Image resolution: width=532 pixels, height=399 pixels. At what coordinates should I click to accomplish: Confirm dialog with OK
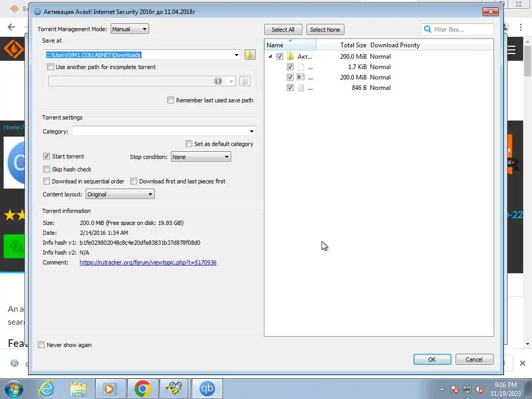[432, 360]
